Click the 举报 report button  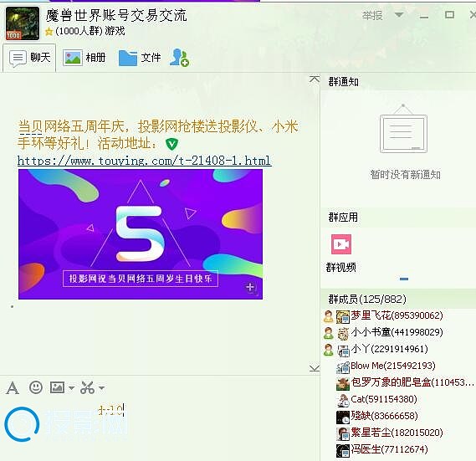click(x=372, y=15)
